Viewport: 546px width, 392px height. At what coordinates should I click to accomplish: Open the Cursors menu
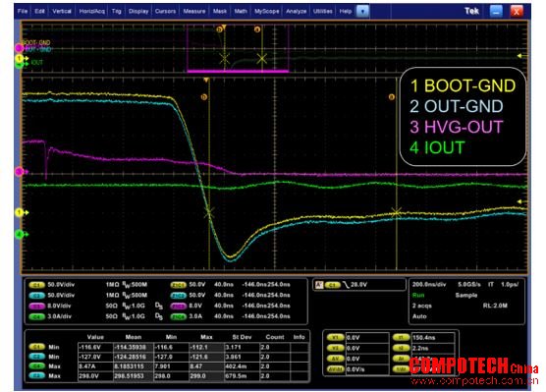pos(165,11)
